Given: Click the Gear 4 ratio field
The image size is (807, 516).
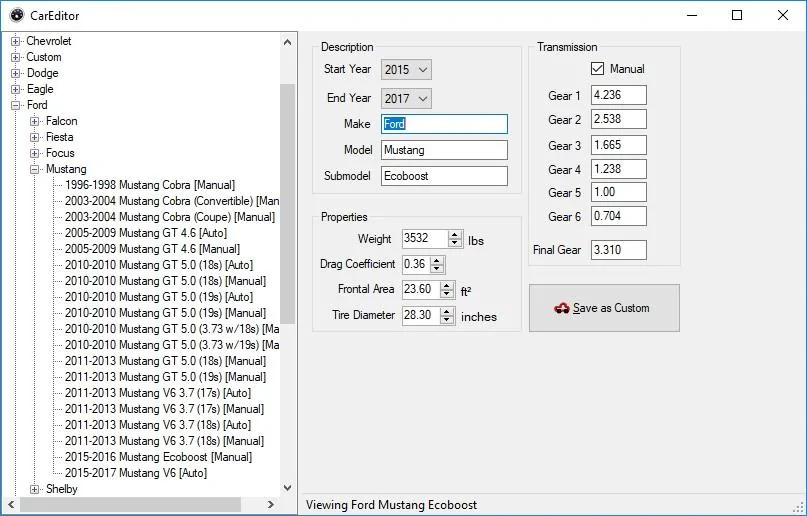Looking at the screenshot, I should tap(619, 169).
